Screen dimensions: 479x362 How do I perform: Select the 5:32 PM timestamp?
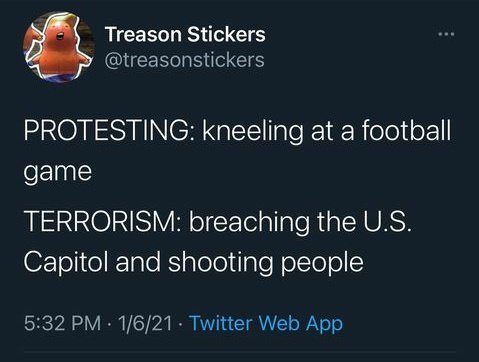pos(62,323)
